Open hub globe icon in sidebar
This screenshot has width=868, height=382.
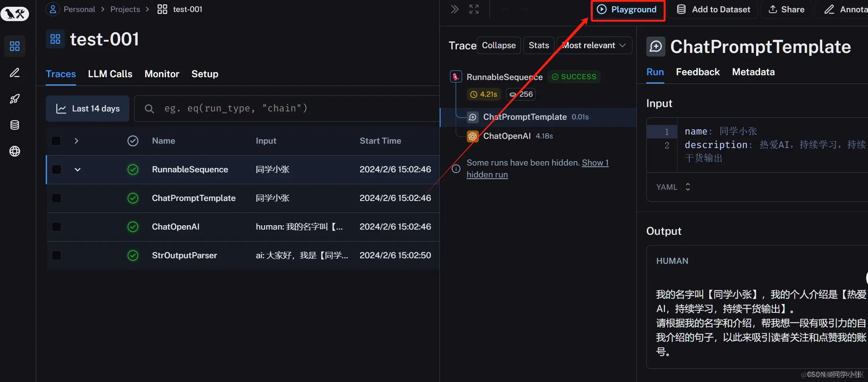15,151
